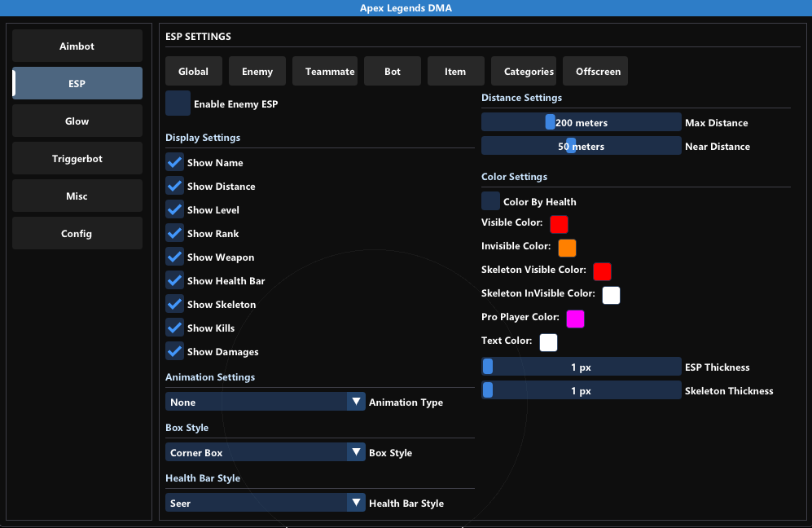This screenshot has height=528, width=812.
Task: Click the red Visible Color swatch
Action: pyautogui.click(x=559, y=224)
